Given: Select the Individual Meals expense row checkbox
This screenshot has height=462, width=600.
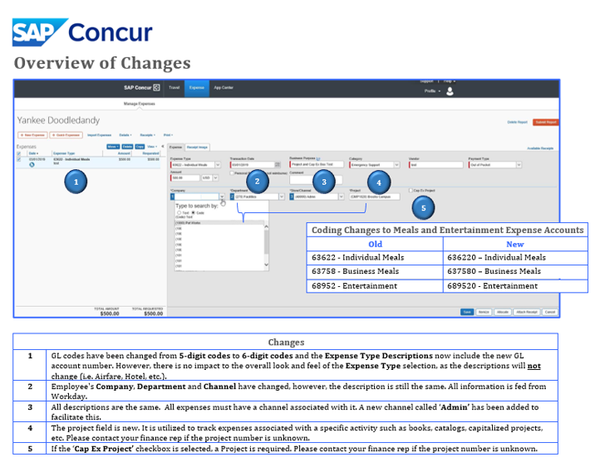Looking at the screenshot, I should pyautogui.click(x=21, y=158).
